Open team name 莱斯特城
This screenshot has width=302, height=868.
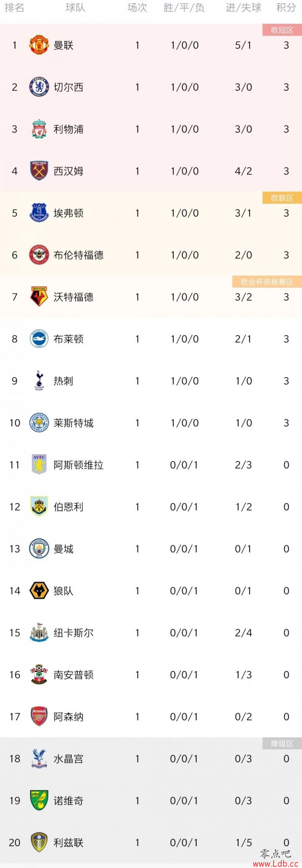coord(74,423)
